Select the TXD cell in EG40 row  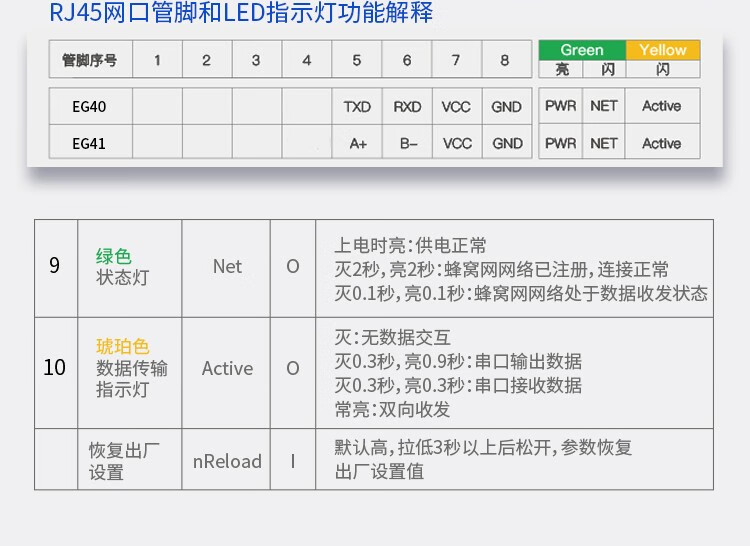point(357,106)
